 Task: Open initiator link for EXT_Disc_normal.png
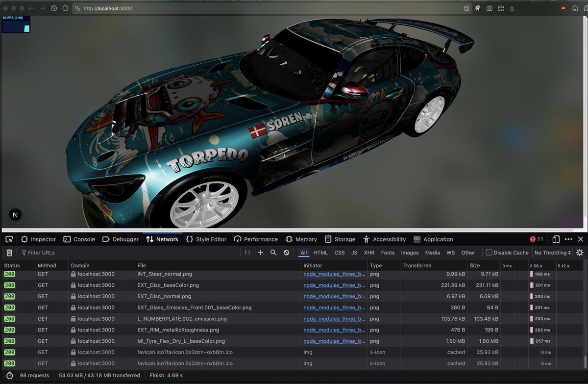(x=334, y=296)
